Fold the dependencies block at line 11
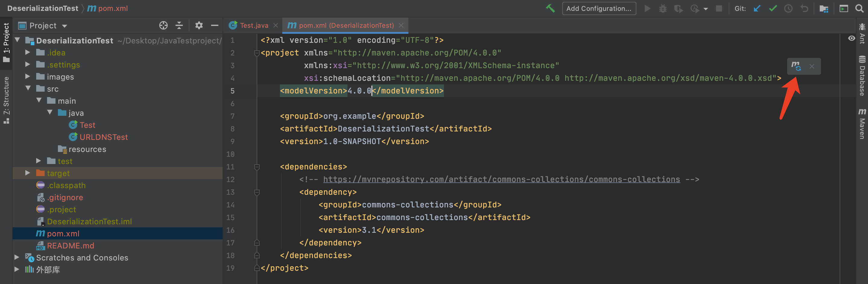This screenshot has width=868, height=284. click(x=257, y=167)
